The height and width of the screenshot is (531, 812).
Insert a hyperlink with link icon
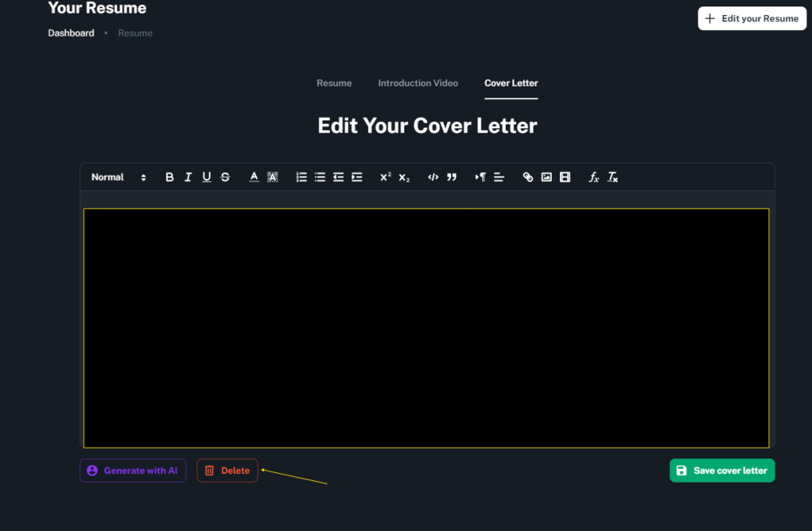coord(527,177)
